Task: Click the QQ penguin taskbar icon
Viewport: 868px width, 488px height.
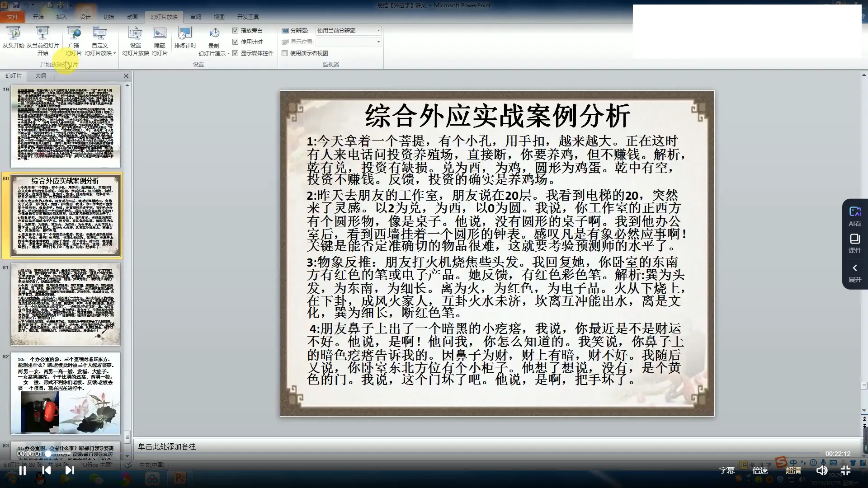Action: point(41,479)
